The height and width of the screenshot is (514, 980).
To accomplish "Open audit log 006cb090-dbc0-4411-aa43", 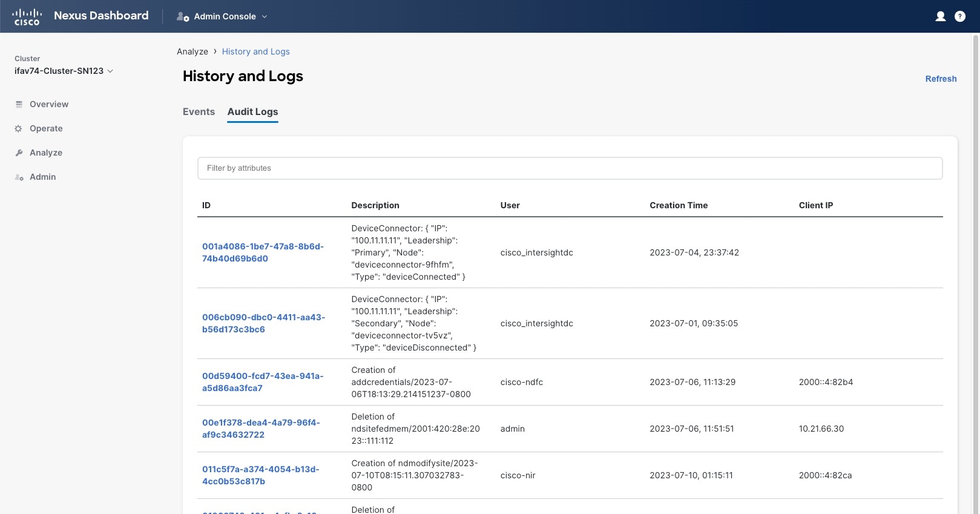I will coord(263,323).
